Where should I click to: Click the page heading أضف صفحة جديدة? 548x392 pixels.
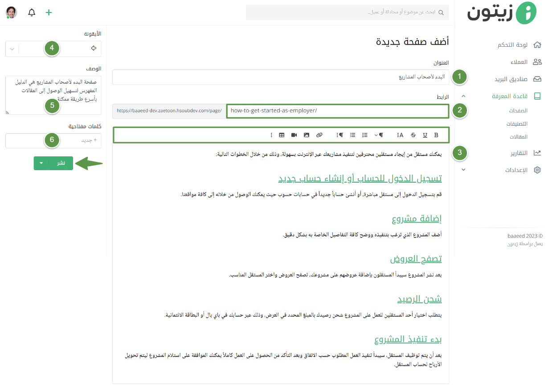(x=413, y=42)
